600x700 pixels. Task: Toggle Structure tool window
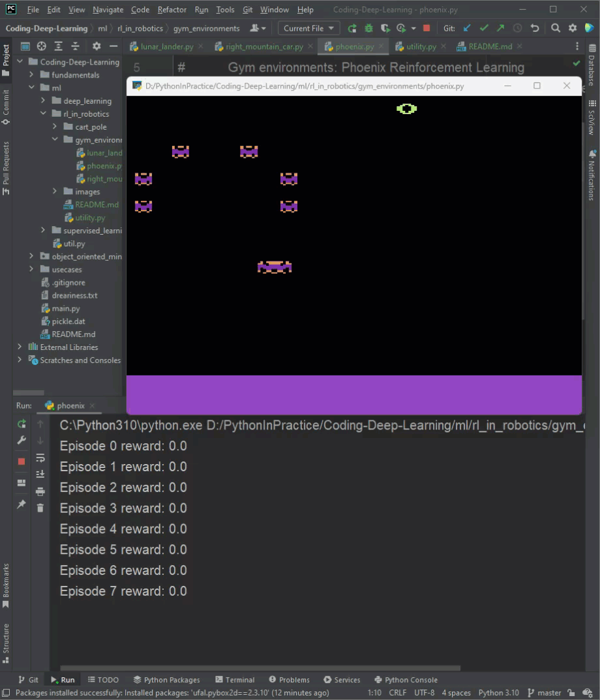[x=6, y=643]
